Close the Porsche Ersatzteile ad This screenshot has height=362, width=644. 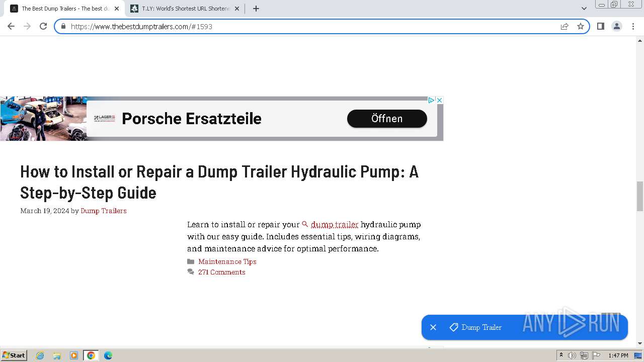pyautogui.click(x=439, y=100)
